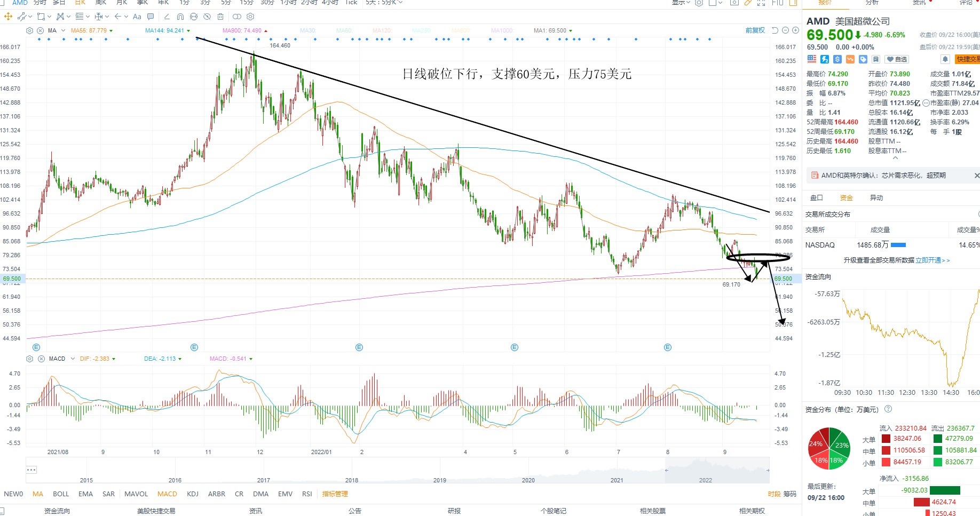Choose the trend line drawing tool
This screenshot has height=516, width=980.
click(x=22, y=17)
